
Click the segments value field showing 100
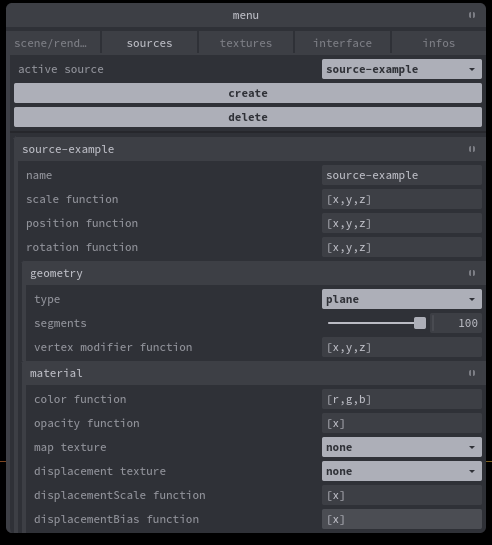pos(456,323)
